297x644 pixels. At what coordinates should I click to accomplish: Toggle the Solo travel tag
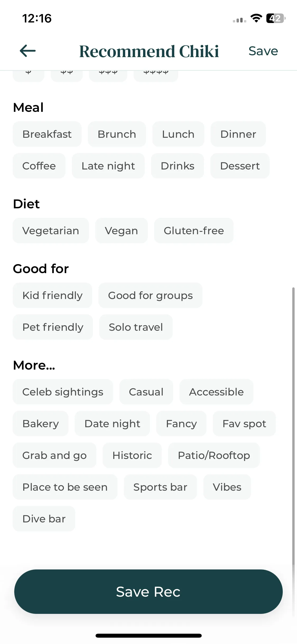tap(136, 327)
